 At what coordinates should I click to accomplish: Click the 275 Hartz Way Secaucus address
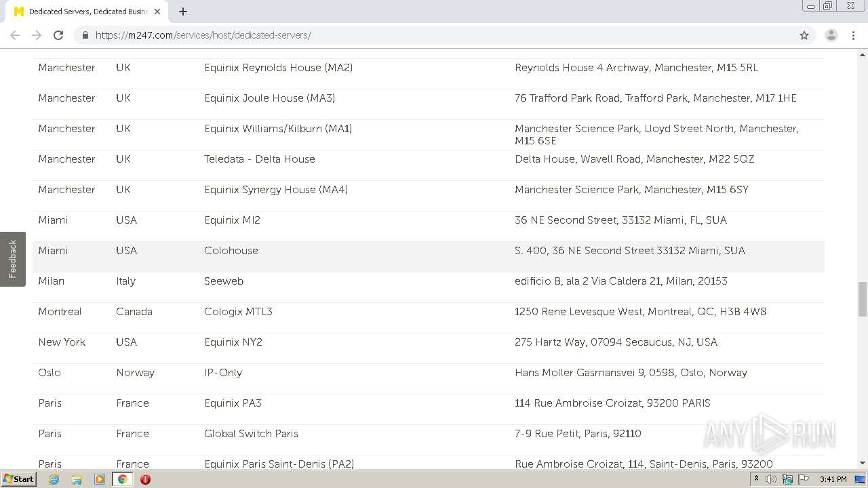616,342
